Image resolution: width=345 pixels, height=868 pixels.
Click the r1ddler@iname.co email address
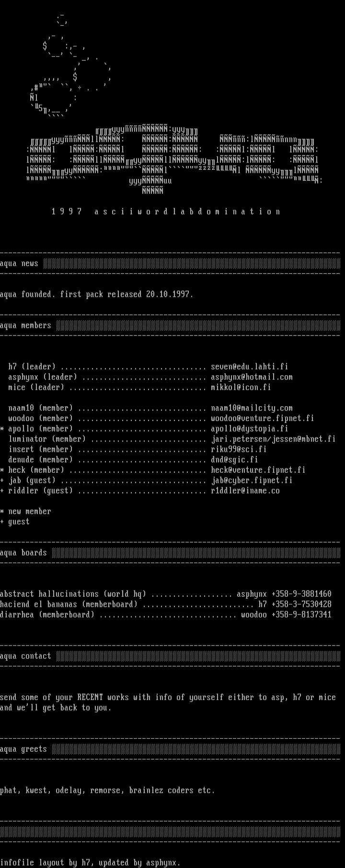[x=245, y=491]
